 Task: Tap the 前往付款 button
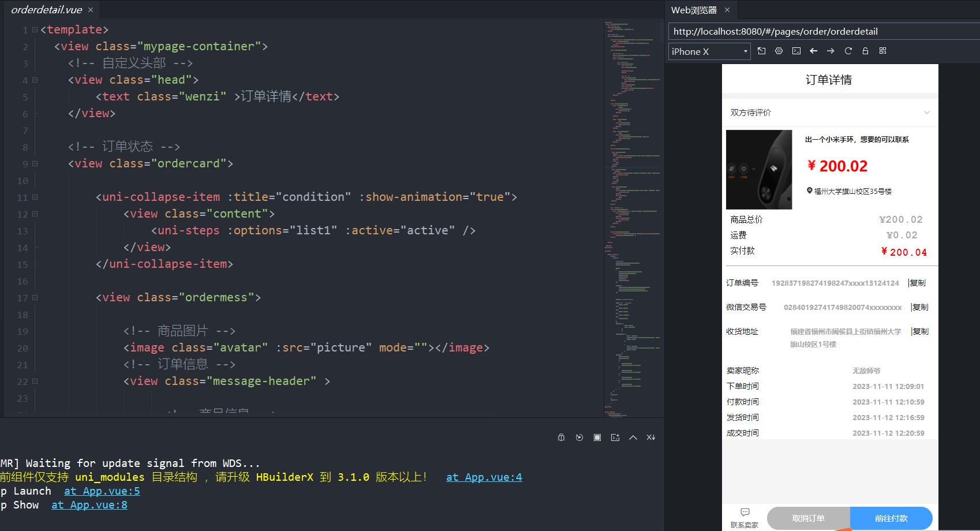click(x=891, y=518)
